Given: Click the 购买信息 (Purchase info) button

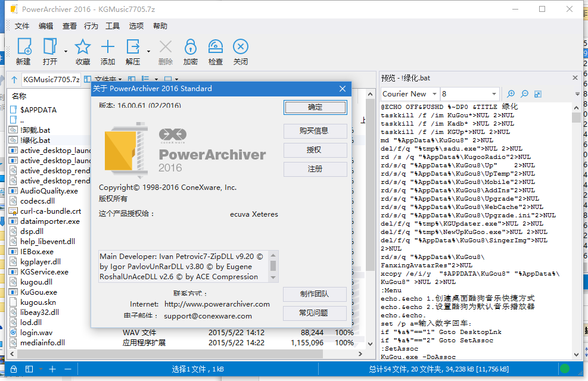Looking at the screenshot, I should (x=315, y=131).
